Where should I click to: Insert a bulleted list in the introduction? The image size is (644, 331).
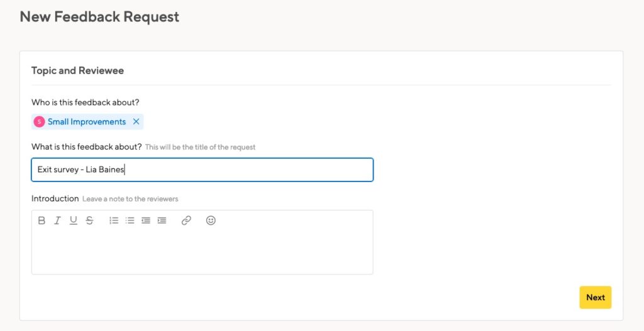[x=130, y=220]
